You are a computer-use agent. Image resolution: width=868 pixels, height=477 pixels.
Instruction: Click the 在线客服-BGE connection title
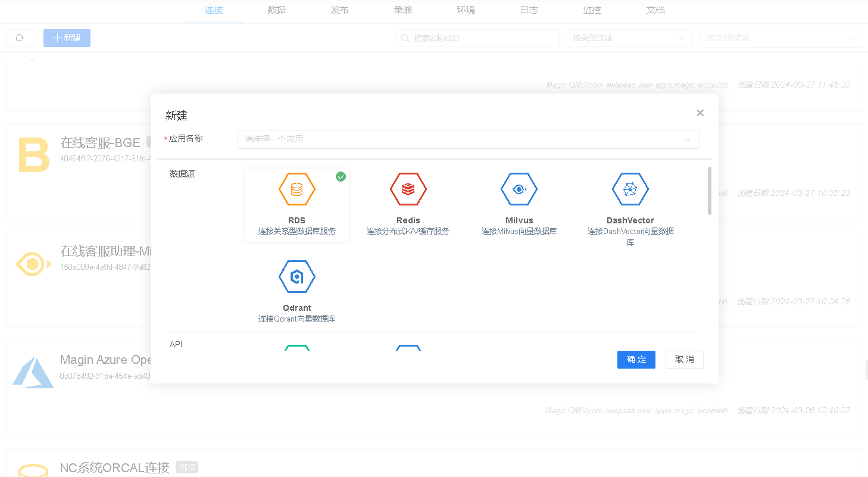(101, 142)
